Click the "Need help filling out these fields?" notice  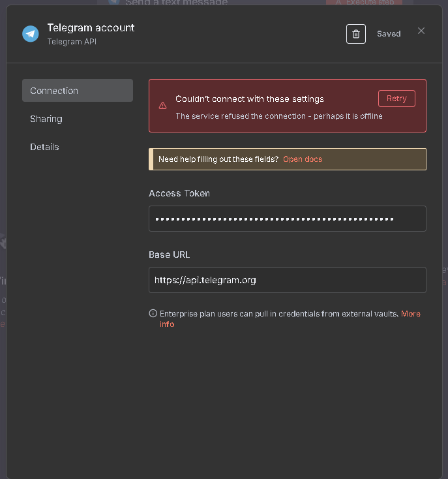click(218, 159)
